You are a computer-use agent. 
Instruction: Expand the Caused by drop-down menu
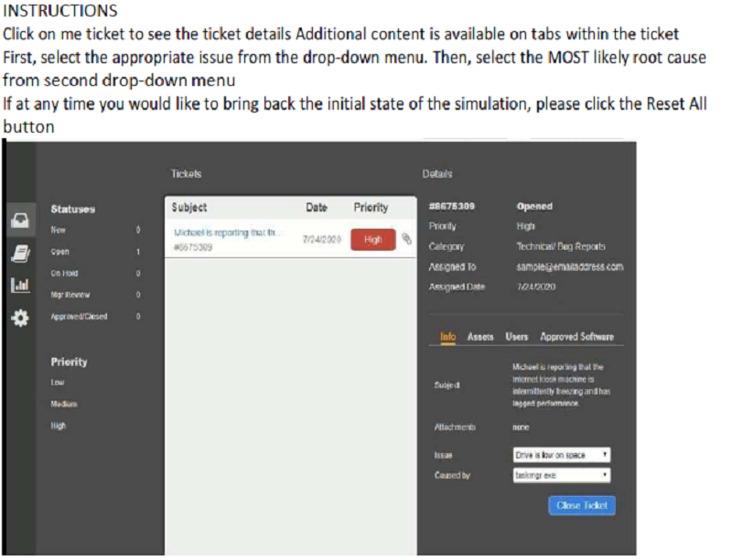(562, 475)
